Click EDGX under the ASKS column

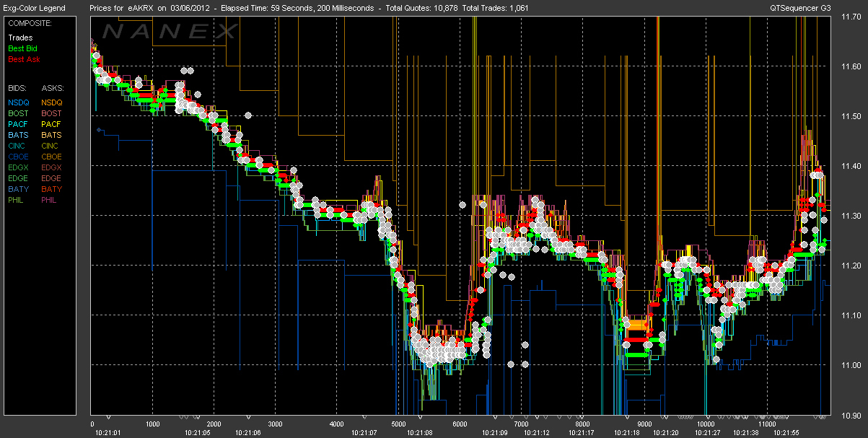pos(52,167)
